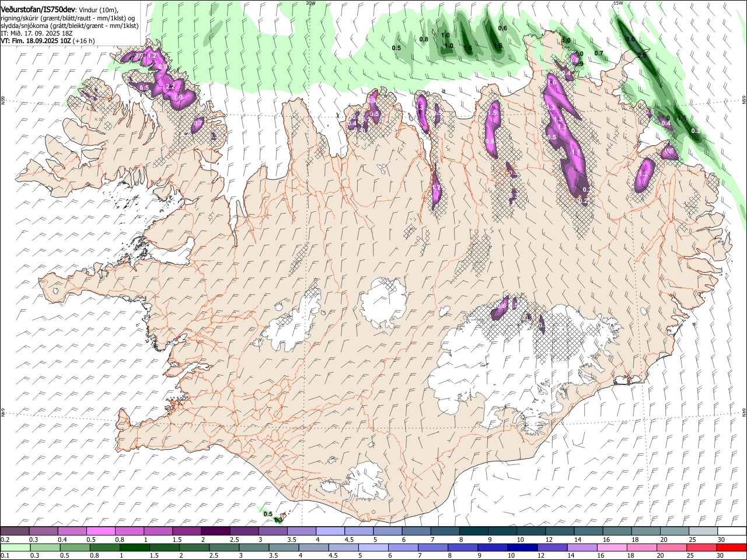Select the violet swatch between 12 and 14, lower row

tap(551, 547)
